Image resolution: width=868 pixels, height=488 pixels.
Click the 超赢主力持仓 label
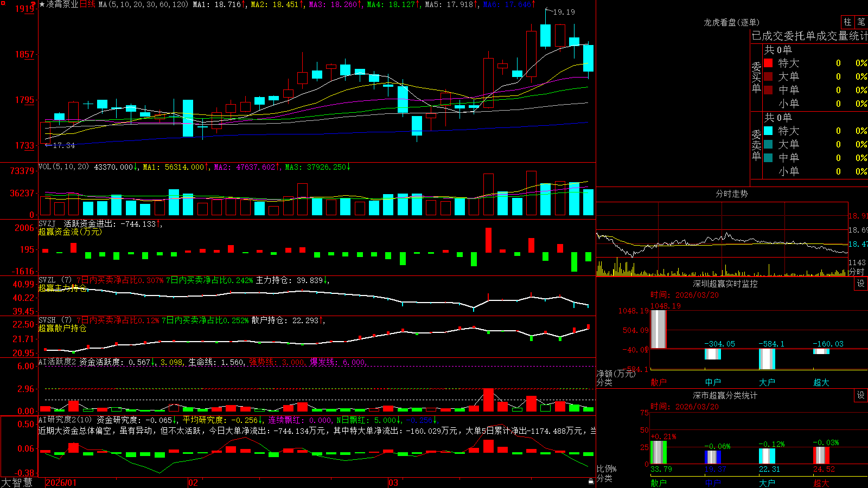[62, 288]
